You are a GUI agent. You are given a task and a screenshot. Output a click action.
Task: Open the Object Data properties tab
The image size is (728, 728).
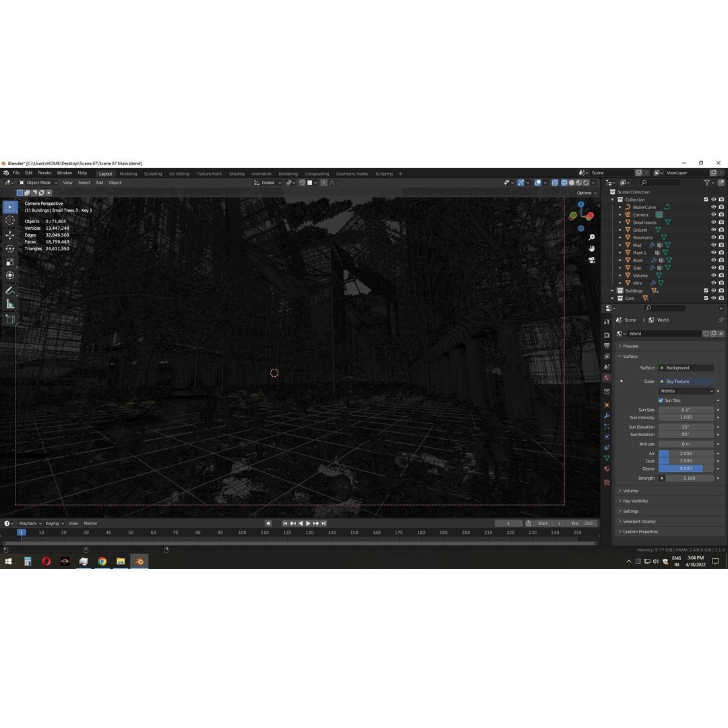click(x=607, y=458)
